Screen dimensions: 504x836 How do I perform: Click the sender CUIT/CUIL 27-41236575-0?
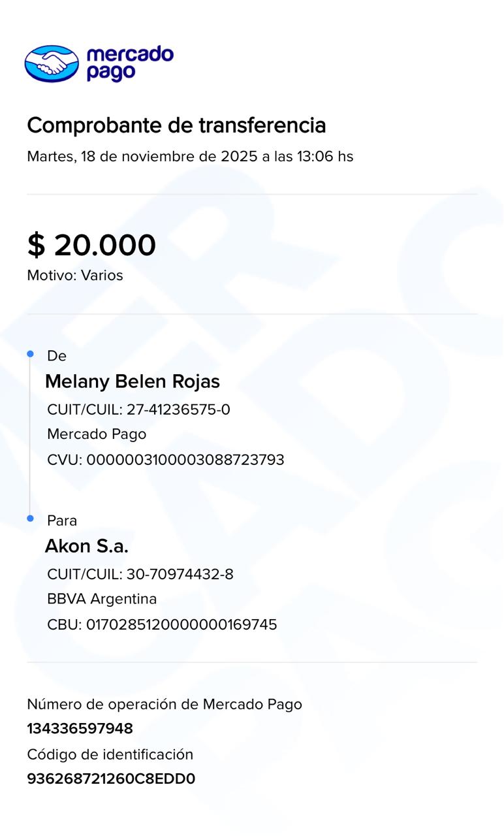click(139, 410)
